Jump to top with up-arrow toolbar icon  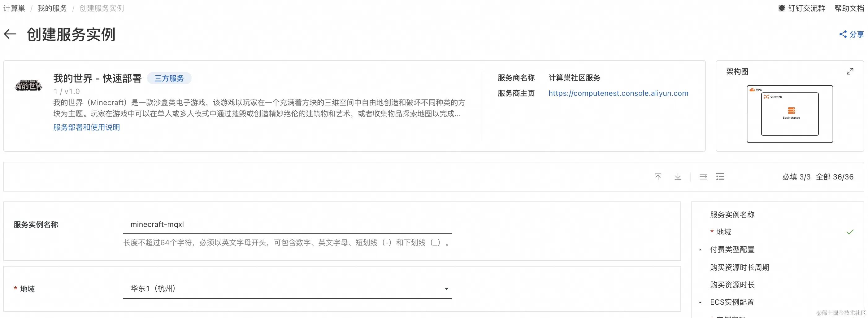coord(658,177)
